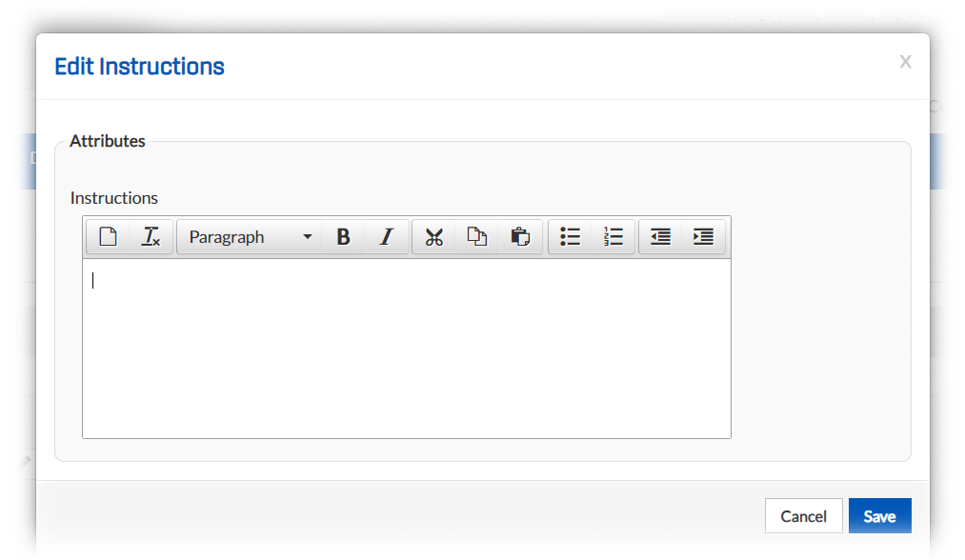Decrease indent of the paragraph
Screen dimensions: 965x560
pyautogui.click(x=660, y=237)
